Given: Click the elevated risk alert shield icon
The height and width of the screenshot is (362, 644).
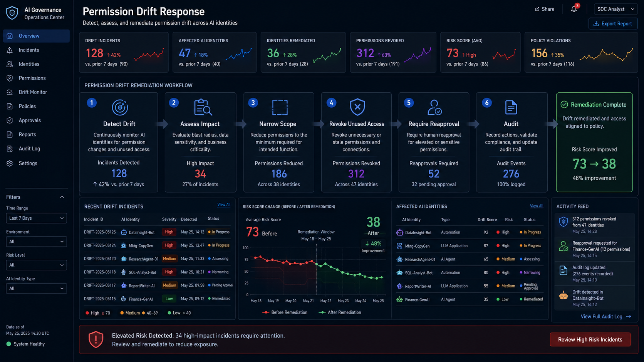Looking at the screenshot, I should pos(96,339).
